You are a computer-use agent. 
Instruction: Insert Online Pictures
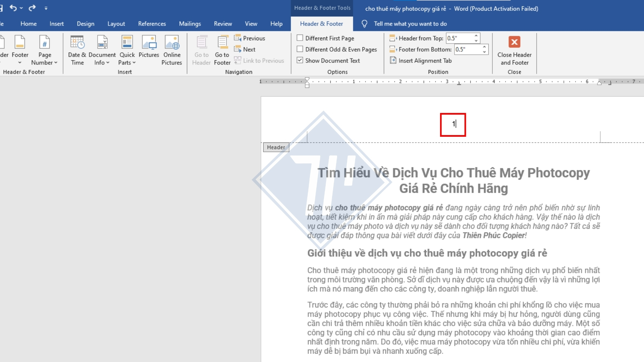pyautogui.click(x=172, y=50)
